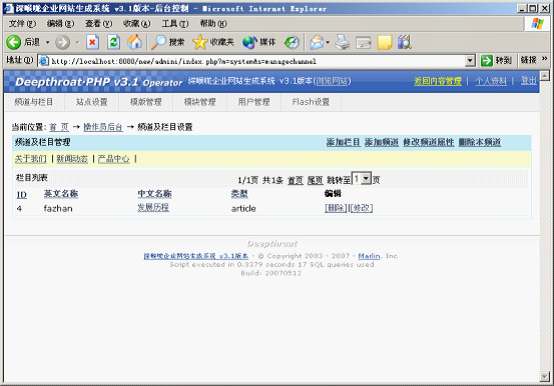Select the 站点设置 tab

[x=92, y=102]
